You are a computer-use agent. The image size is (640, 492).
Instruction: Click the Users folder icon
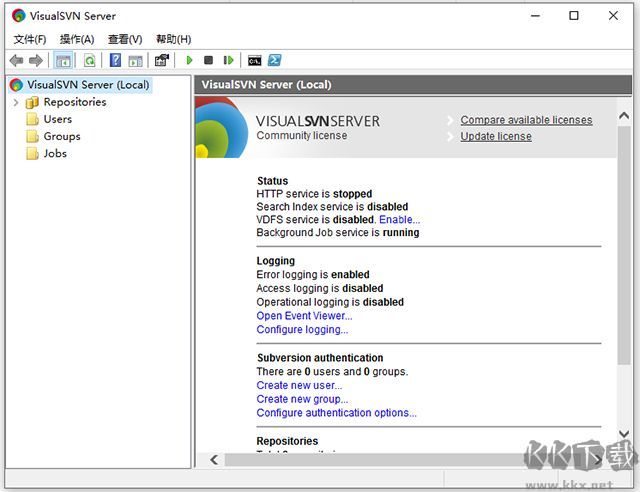pyautogui.click(x=32, y=119)
